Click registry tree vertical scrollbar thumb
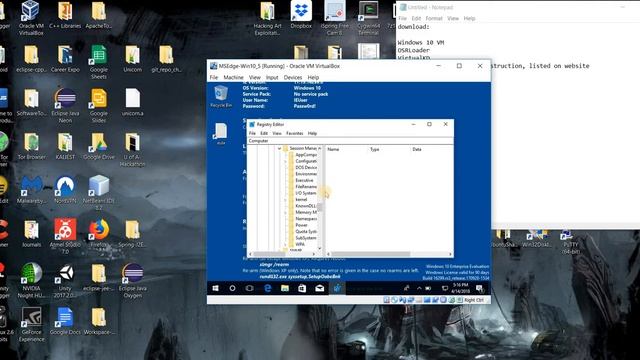 (x=320, y=207)
